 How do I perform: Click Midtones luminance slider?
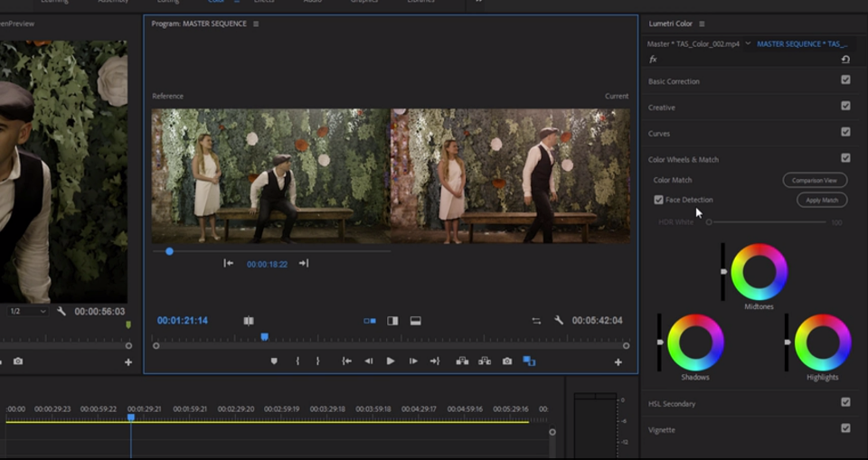pyautogui.click(x=723, y=272)
